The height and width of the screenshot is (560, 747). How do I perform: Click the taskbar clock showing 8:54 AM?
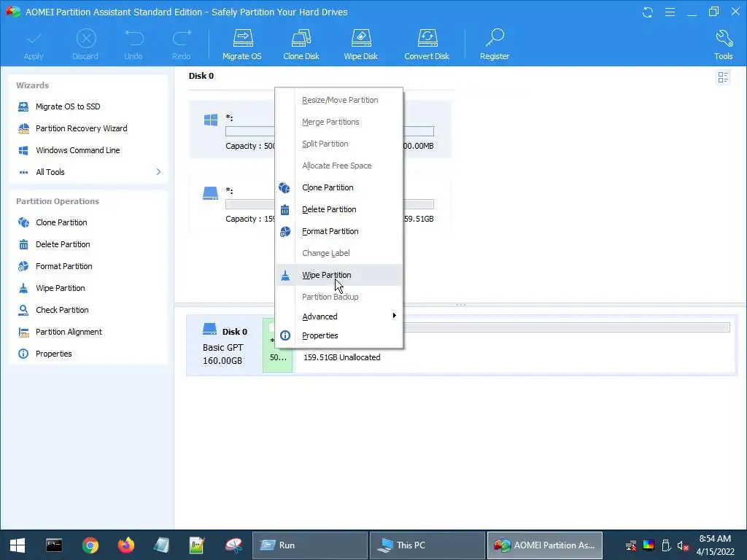tap(715, 545)
